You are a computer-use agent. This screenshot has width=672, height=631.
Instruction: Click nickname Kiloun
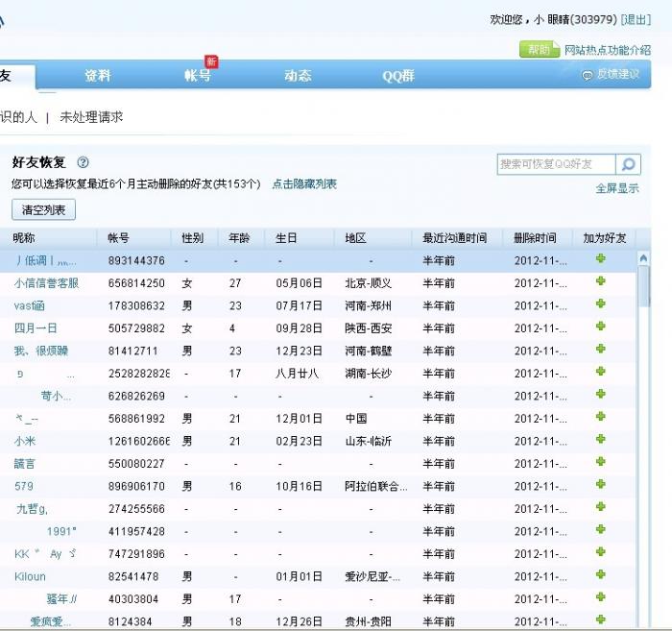[x=30, y=576]
